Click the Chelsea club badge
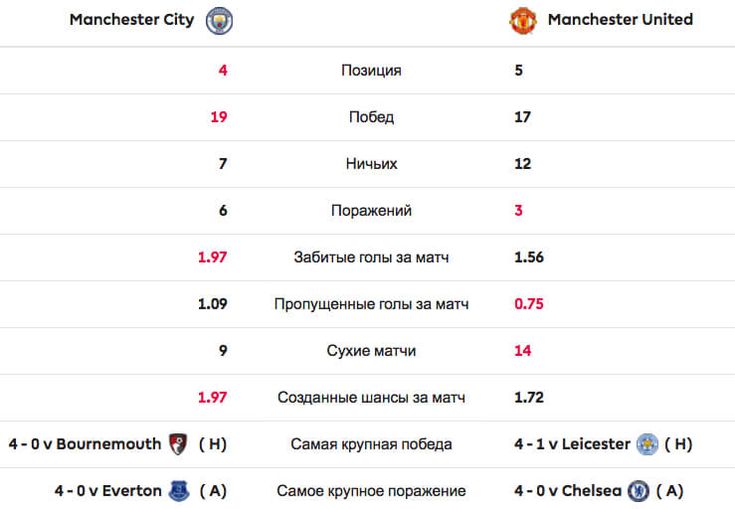The width and height of the screenshot is (735, 509). coord(638,491)
